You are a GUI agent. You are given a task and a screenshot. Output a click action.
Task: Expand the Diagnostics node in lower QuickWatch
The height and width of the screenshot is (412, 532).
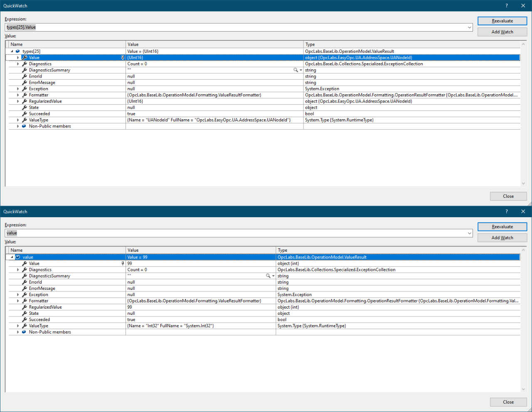point(18,270)
